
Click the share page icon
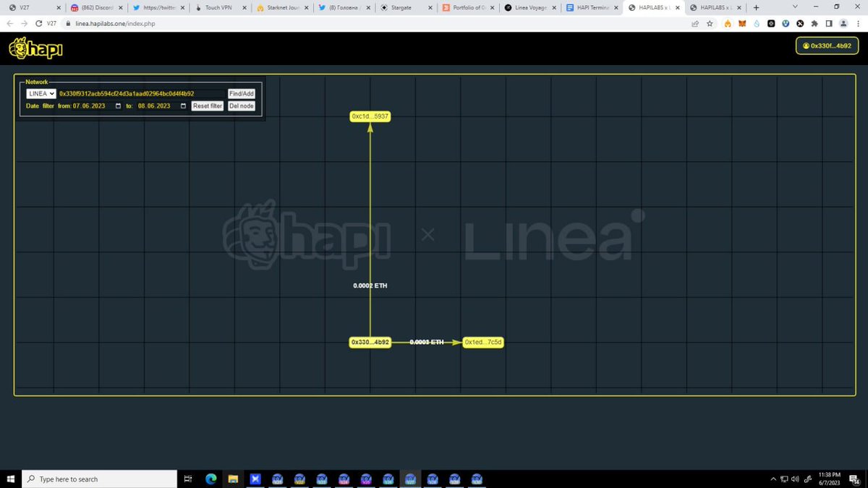pos(695,23)
